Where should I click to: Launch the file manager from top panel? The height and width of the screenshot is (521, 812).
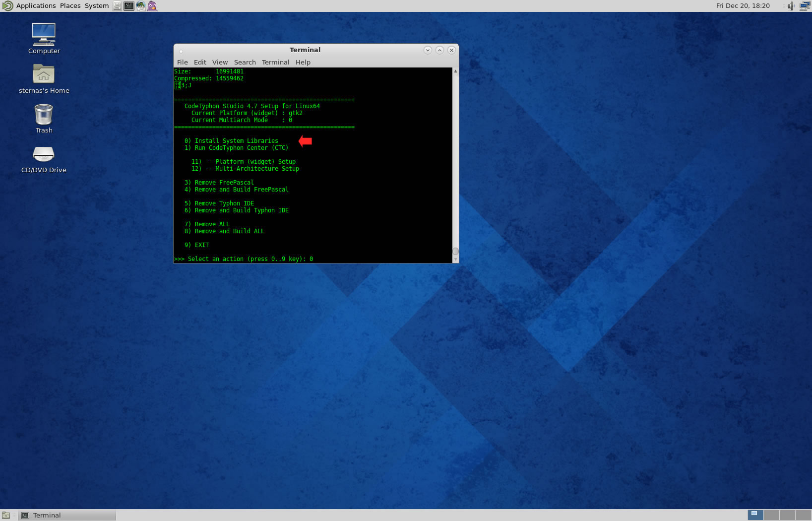117,6
